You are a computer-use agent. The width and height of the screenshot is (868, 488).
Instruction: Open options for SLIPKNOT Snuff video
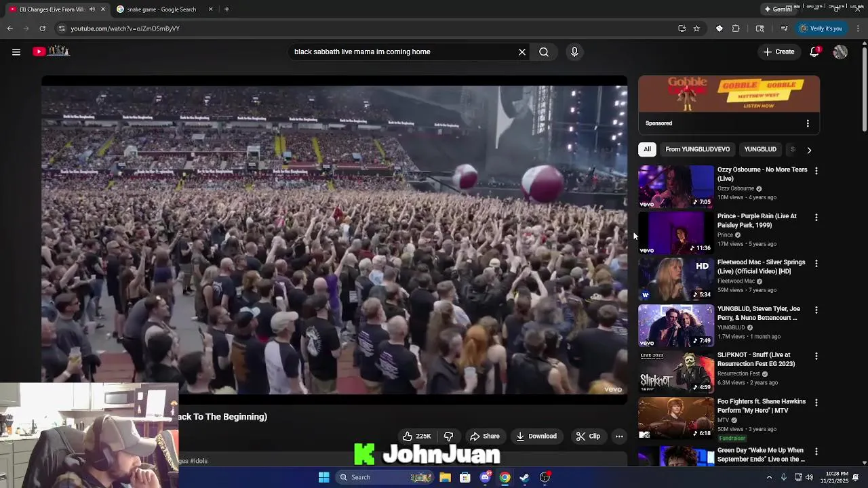tap(816, 356)
